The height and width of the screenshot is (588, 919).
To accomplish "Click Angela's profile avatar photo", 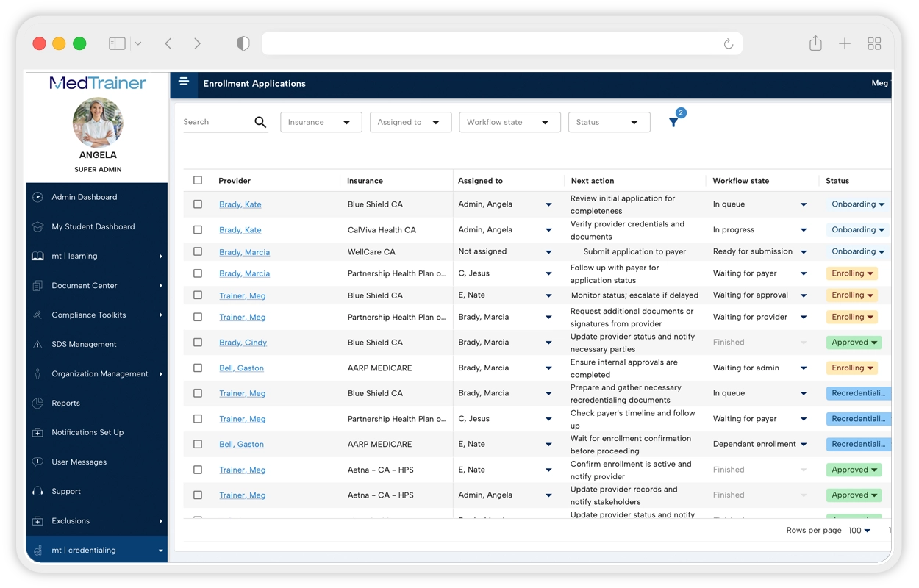I will coord(98,122).
